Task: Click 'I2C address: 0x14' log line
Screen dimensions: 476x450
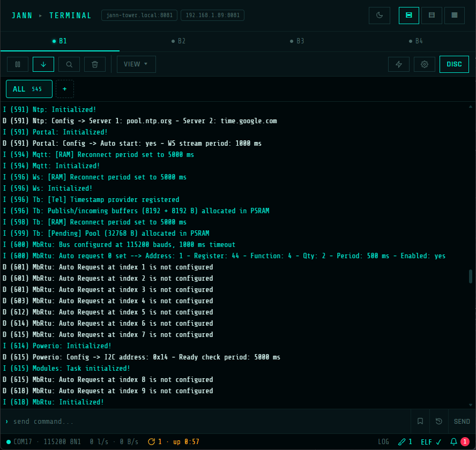Action: (x=142, y=357)
